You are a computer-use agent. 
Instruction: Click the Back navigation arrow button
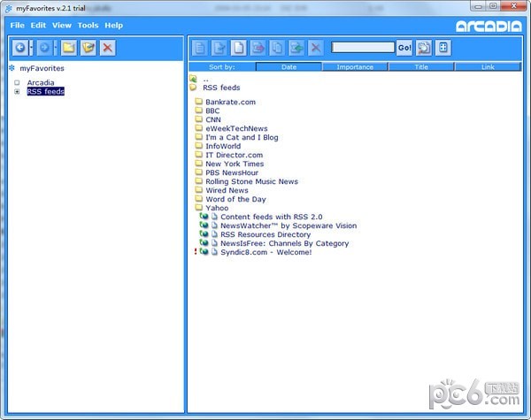(x=20, y=48)
